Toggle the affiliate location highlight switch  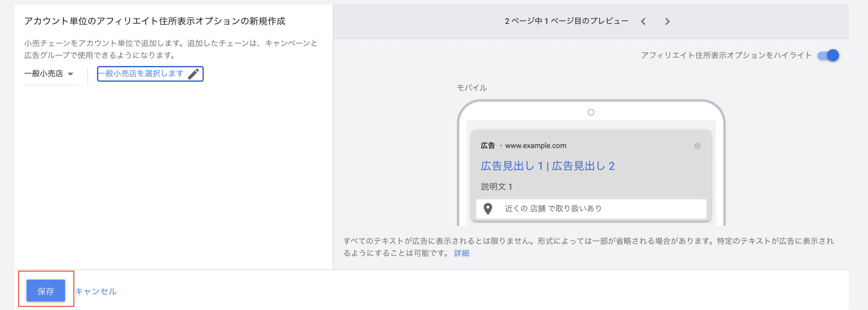[828, 55]
